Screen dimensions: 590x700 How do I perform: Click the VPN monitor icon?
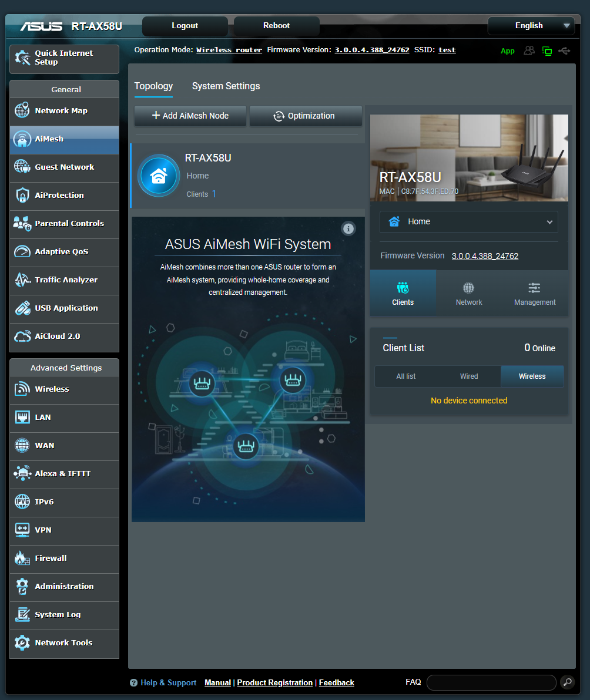click(x=22, y=530)
